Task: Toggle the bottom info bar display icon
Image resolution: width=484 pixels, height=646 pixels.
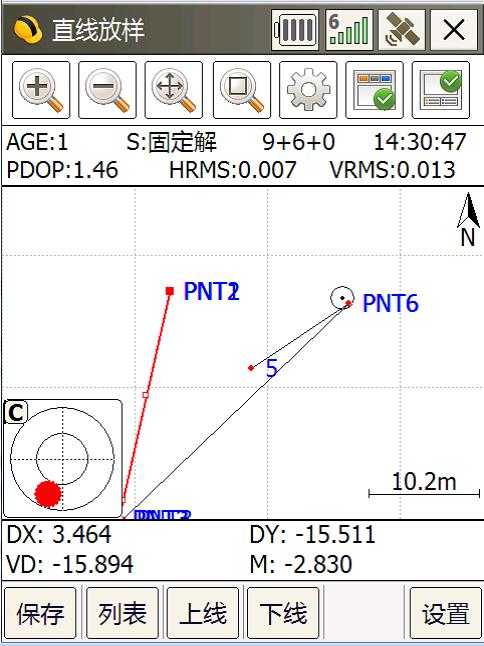Action: (441, 90)
